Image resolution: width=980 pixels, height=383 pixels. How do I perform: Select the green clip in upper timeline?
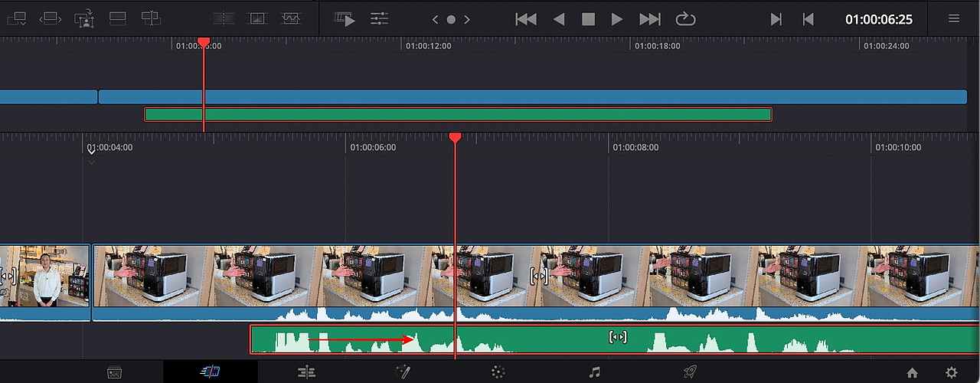(x=458, y=114)
